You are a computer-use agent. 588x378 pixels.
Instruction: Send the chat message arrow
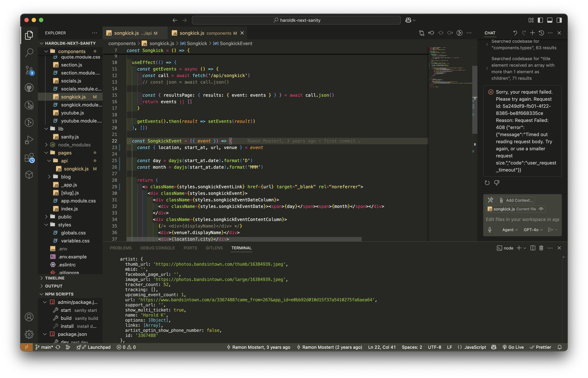click(550, 230)
